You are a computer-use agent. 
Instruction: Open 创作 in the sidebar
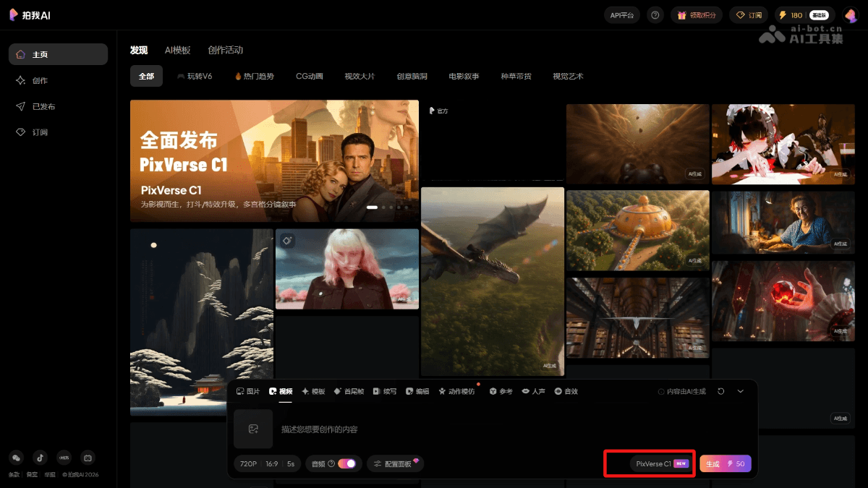click(58, 80)
